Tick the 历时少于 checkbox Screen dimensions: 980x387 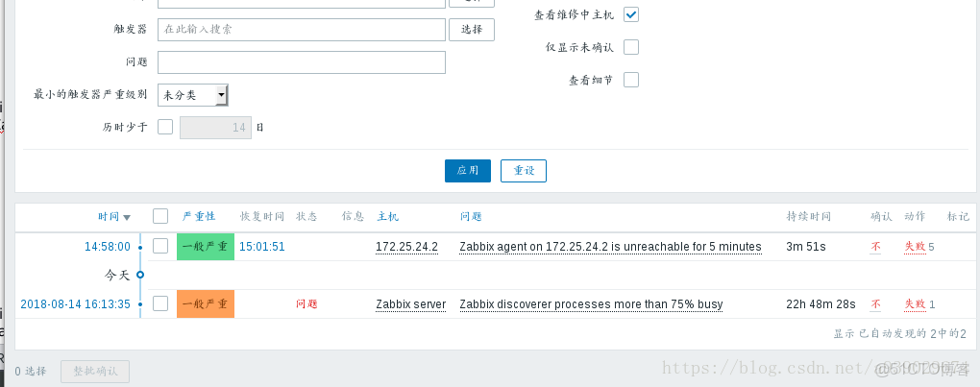(x=165, y=127)
